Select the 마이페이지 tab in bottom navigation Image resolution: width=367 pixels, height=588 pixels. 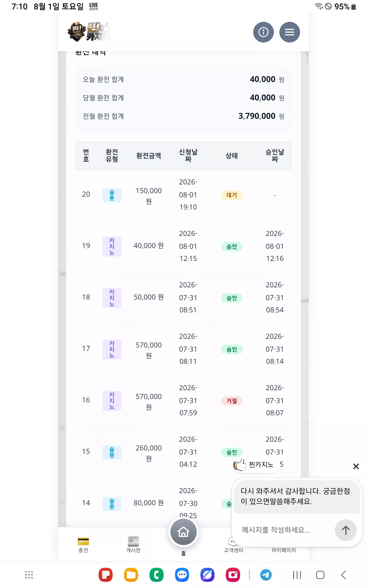click(284, 550)
